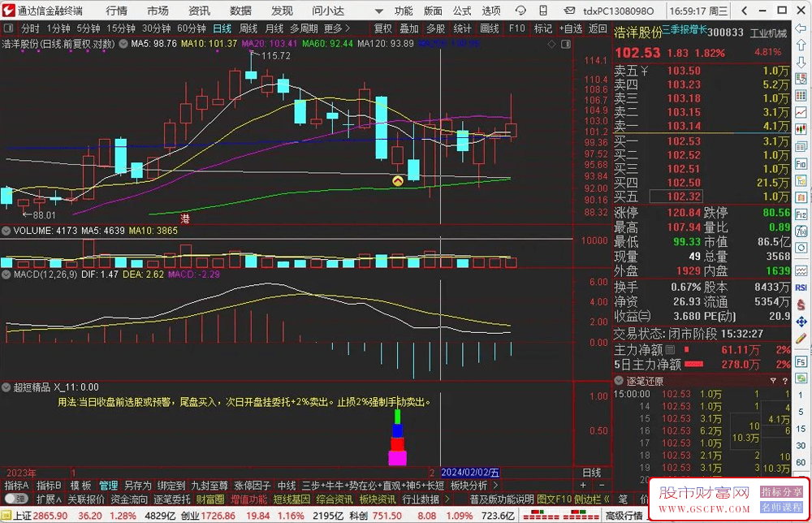This screenshot has height=523, width=812.
Task: Click the plus zoom-in button below price axis
Action: 583,486
